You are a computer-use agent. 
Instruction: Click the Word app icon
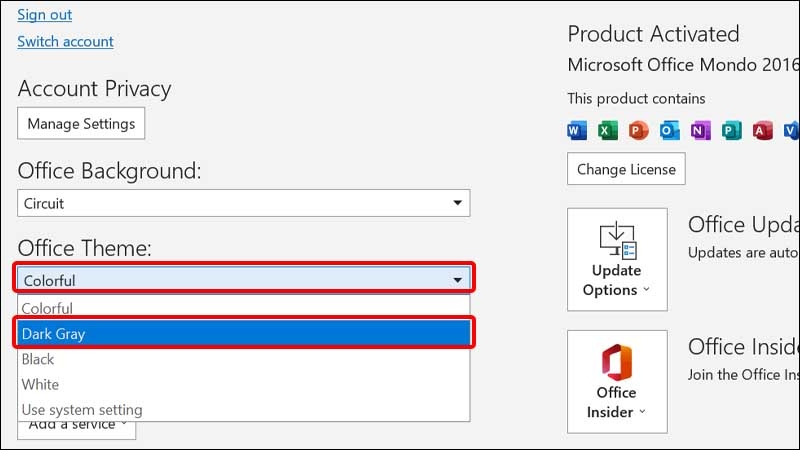577,131
